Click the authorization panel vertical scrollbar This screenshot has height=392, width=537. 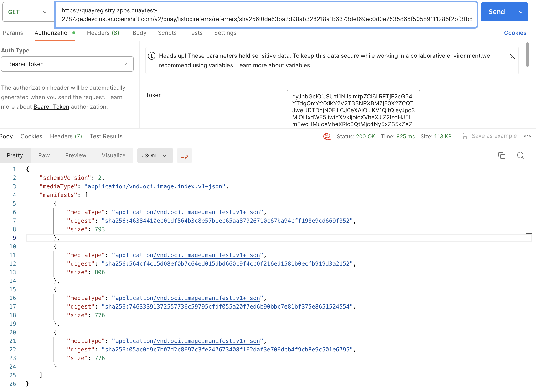[527, 55]
